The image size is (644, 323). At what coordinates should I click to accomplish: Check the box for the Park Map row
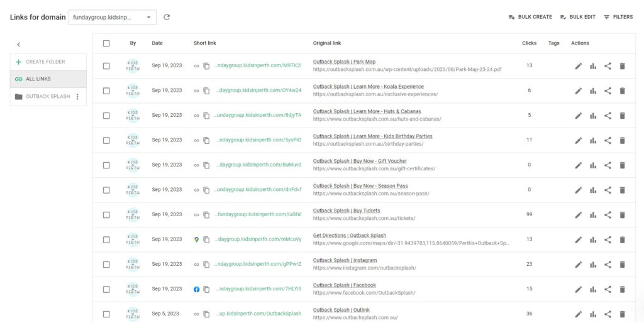click(106, 66)
